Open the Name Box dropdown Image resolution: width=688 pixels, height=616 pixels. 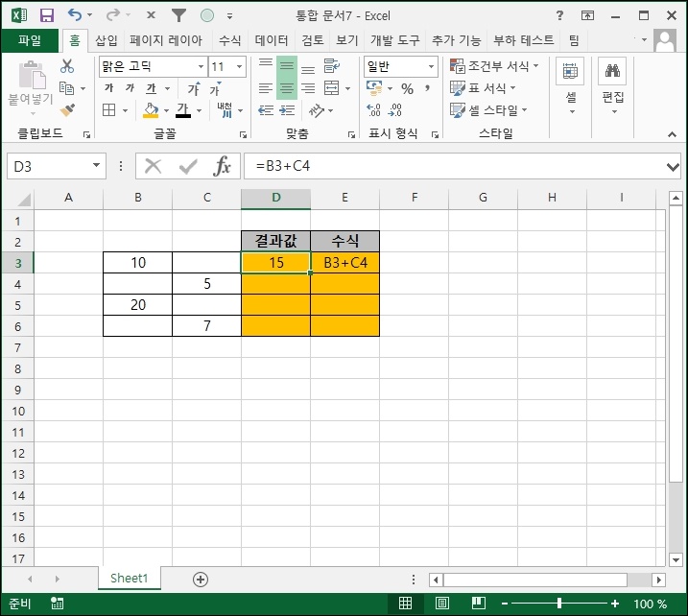tap(96, 166)
